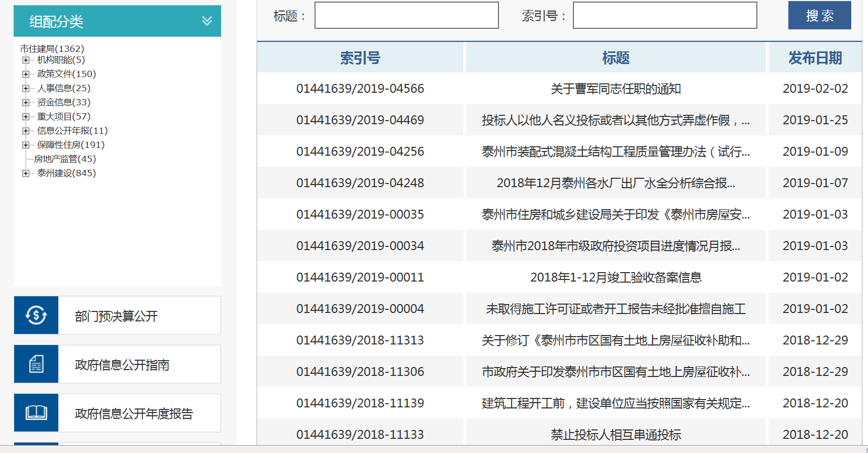Screen dimensions: 868x453
Task: Expand the 重大项目 plus icon
Action: 25,117
